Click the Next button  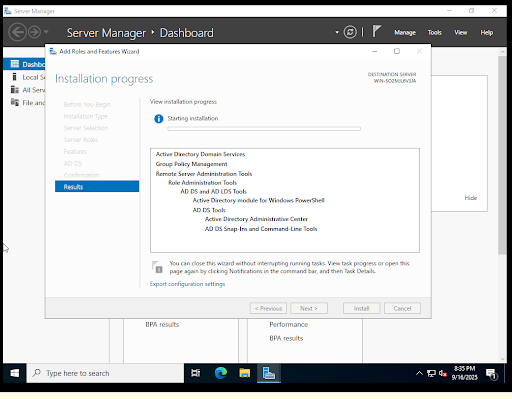pos(309,308)
